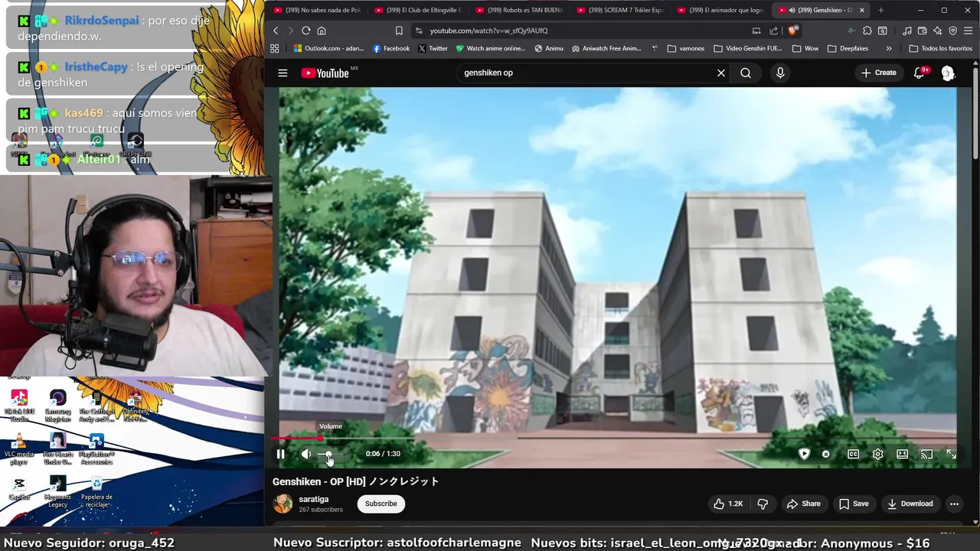Viewport: 980px width, 551px height.
Task: Open the CapCut desktop shortcut
Action: 19,489
